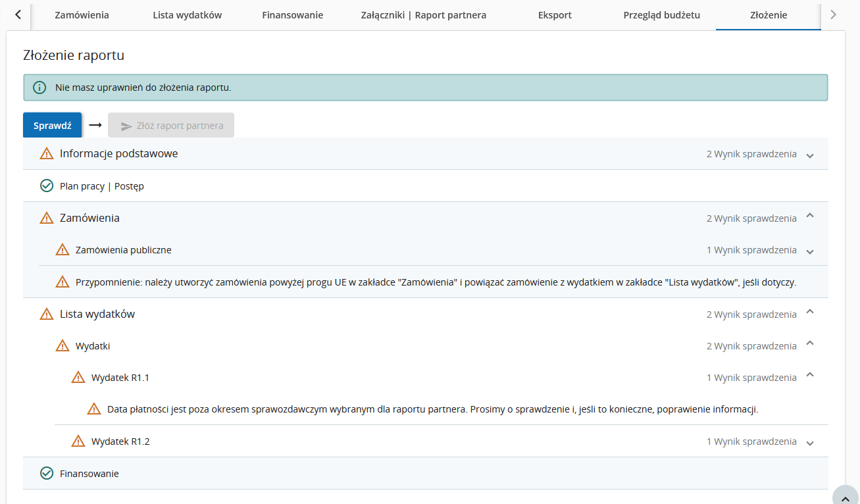Click warning icon beside Zamówienia publiczne

click(63, 250)
